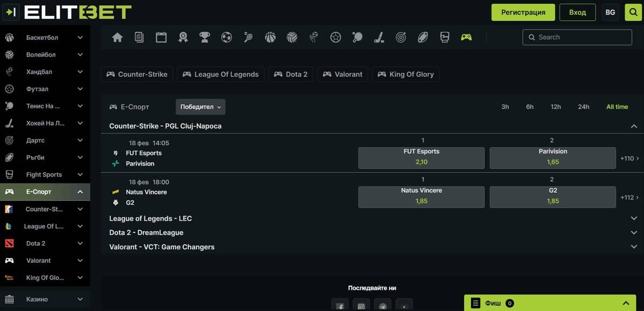Expand the Баскетбол sidebar chevron

click(x=80, y=38)
